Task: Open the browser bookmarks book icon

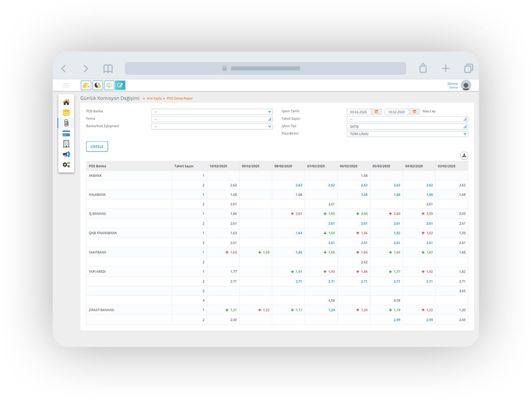Action: tap(108, 69)
